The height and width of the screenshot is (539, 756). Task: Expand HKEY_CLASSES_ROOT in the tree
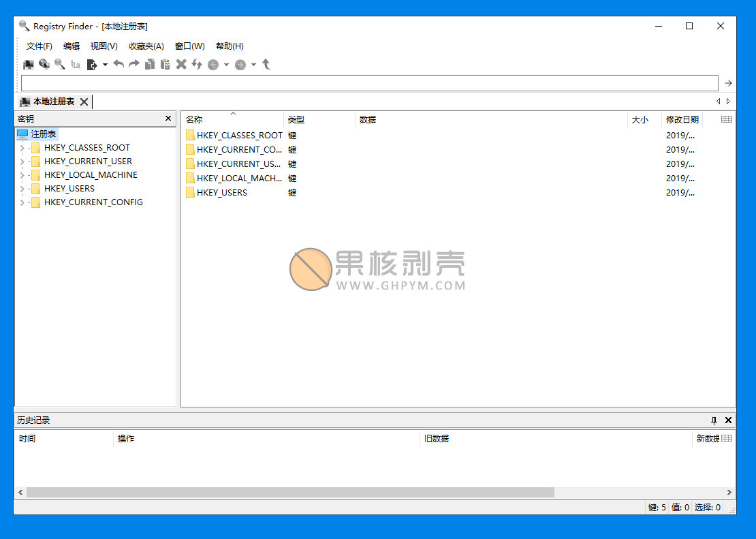coord(22,148)
